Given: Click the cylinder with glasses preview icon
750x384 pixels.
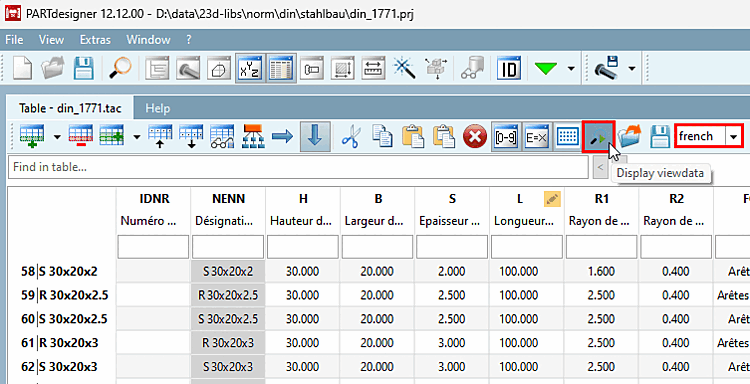Looking at the screenshot, I should [472, 68].
